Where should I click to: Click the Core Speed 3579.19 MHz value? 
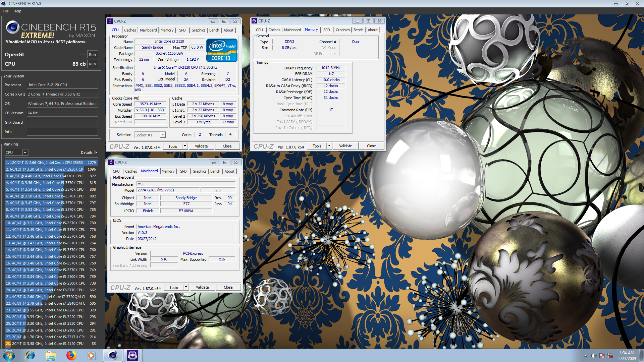[150, 104]
